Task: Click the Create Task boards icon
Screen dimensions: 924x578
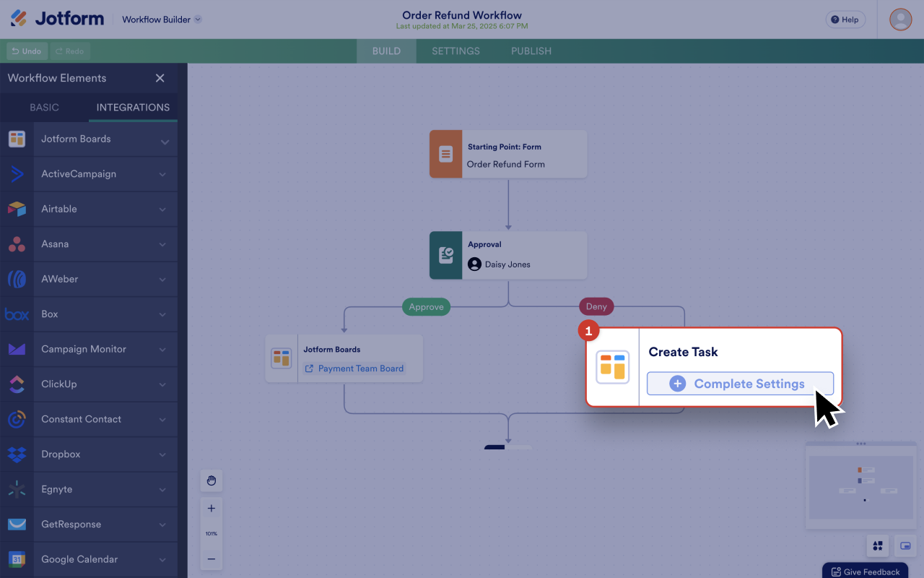Action: [x=612, y=367]
